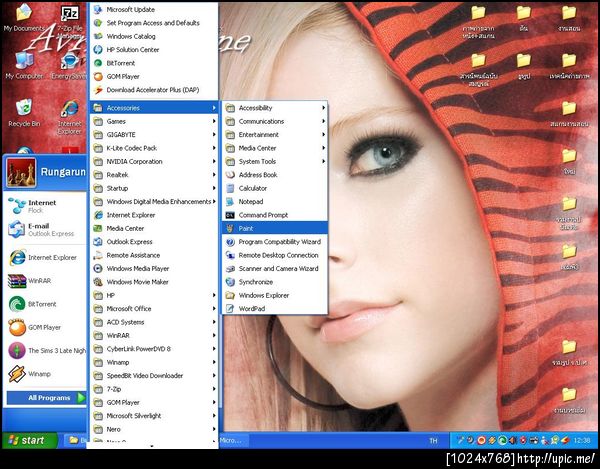Click the Address Book icon
Image resolution: width=600 pixels, height=469 pixels.
point(230,175)
